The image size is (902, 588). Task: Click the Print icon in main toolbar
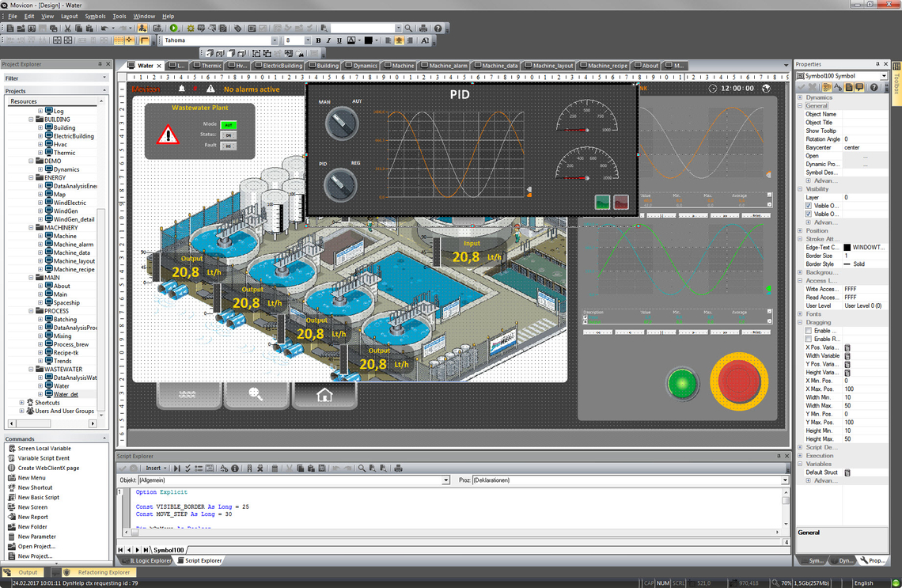point(423,28)
